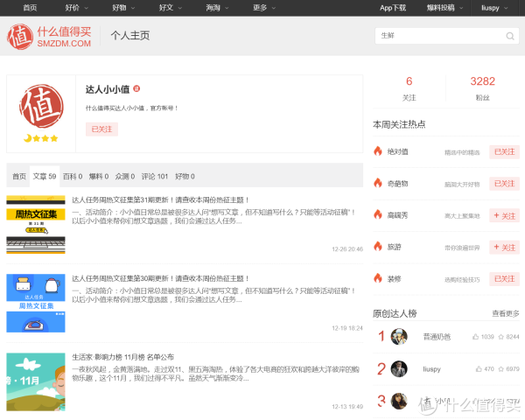
Task: Select the 文章 59 tab
Action: (x=45, y=176)
